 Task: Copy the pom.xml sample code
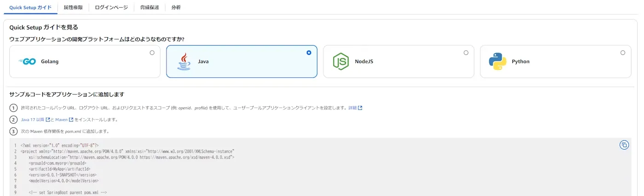point(624,145)
